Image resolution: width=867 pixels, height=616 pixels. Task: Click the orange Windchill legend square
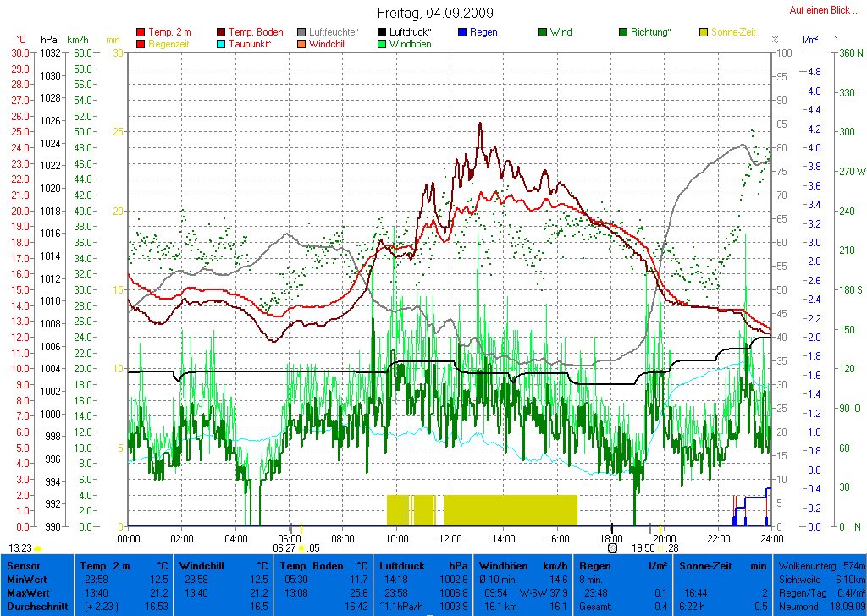(301, 44)
